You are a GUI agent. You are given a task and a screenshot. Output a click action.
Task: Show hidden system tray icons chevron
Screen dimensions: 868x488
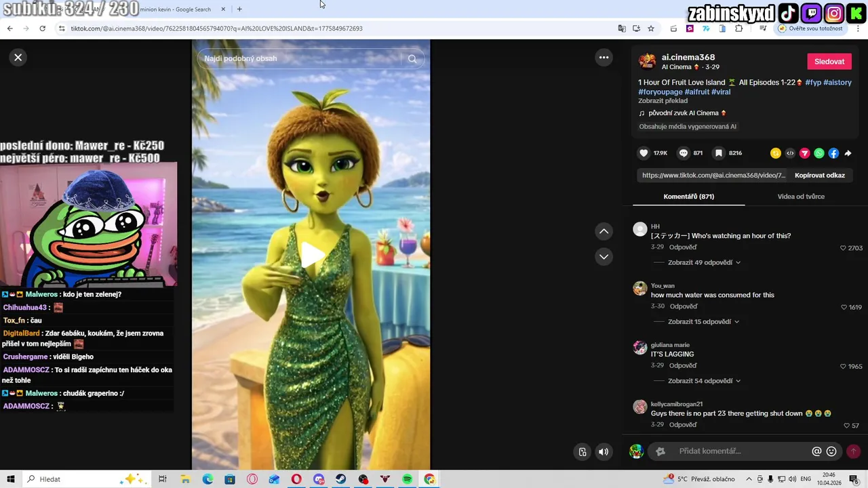748,479
